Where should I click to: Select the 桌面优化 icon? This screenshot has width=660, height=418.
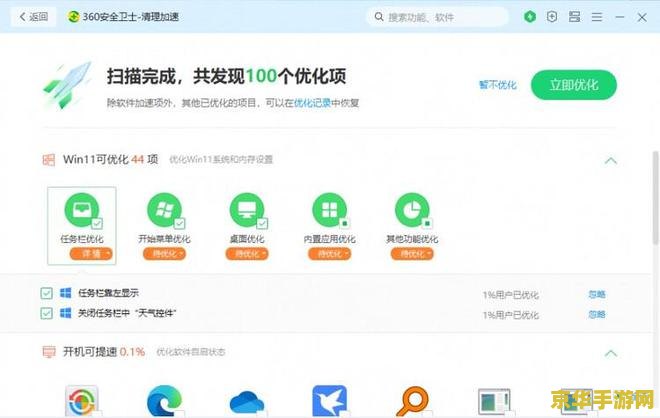[247, 210]
